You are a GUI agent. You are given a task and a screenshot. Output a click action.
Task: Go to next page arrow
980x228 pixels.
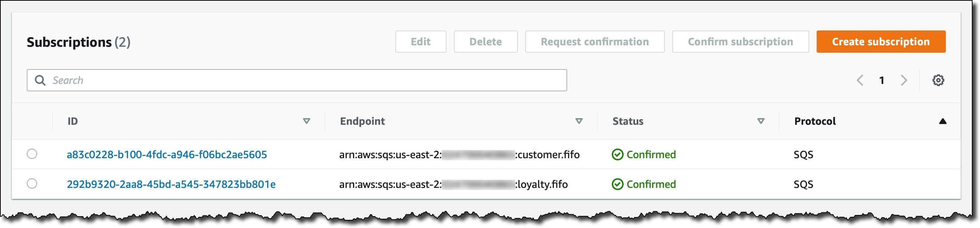(904, 80)
